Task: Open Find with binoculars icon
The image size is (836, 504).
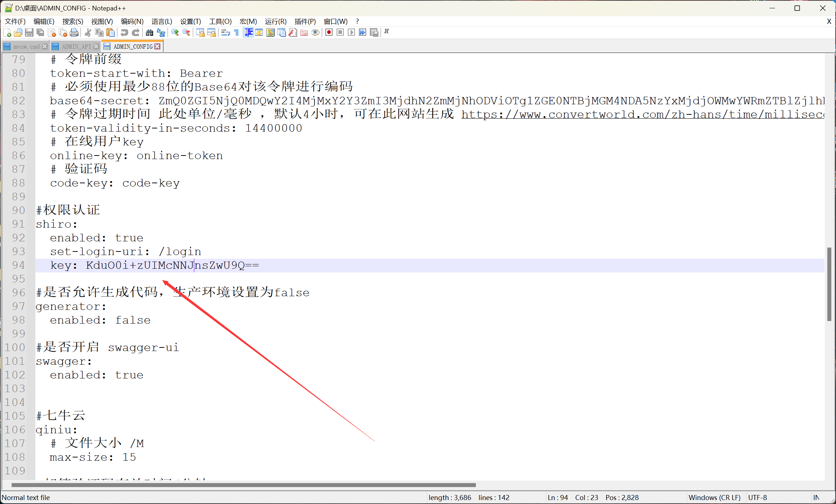Action: pos(150,33)
